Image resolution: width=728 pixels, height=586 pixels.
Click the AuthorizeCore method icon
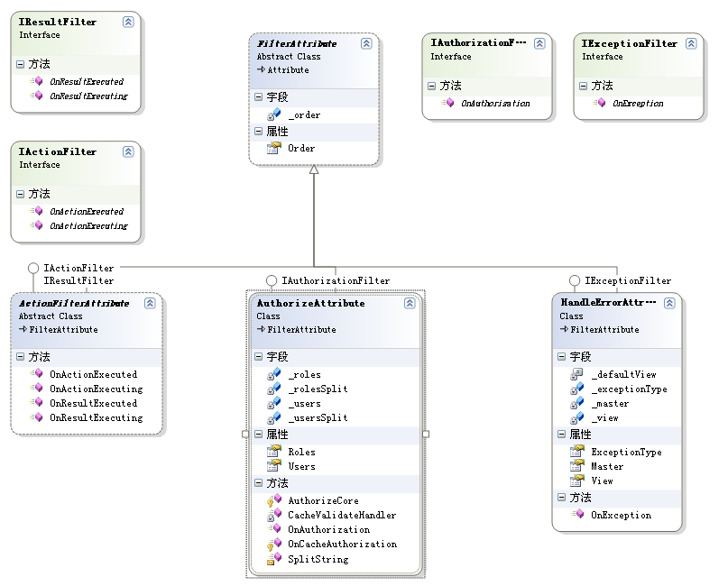click(x=272, y=500)
